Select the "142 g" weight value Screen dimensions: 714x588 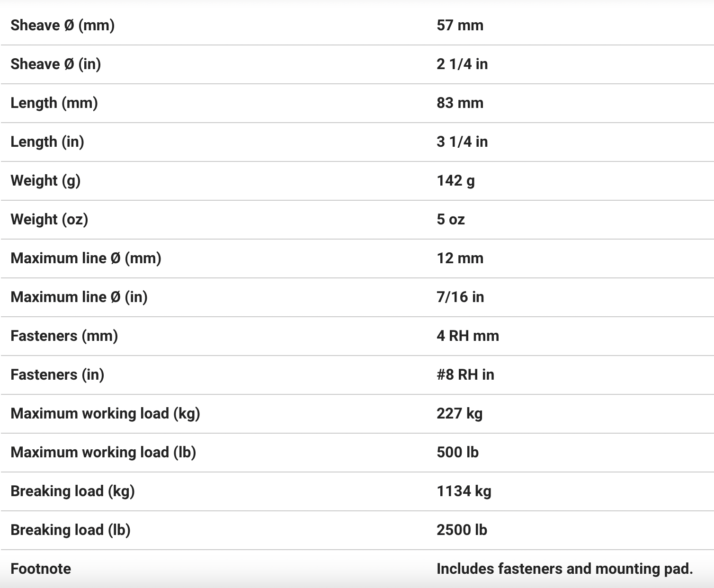pos(455,180)
